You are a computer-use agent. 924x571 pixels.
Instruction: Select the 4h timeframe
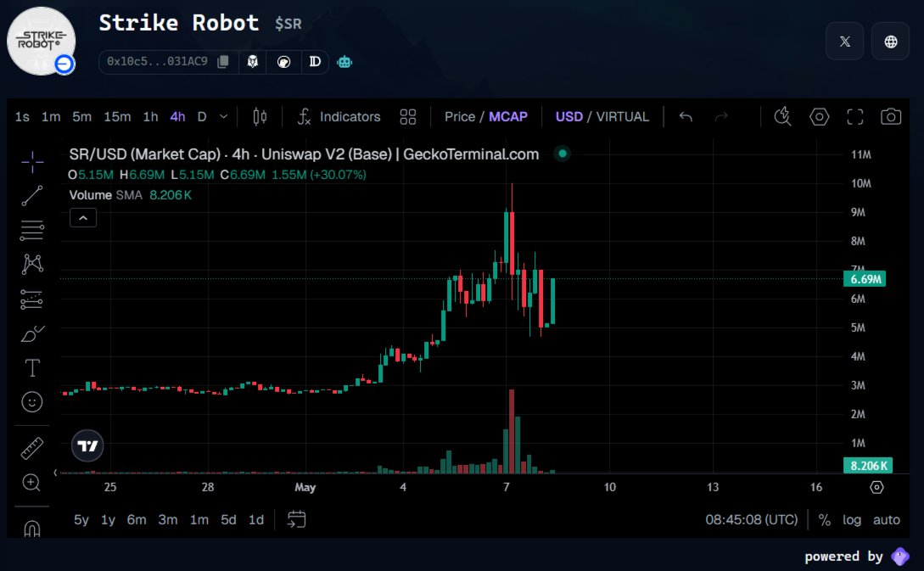[x=178, y=117]
